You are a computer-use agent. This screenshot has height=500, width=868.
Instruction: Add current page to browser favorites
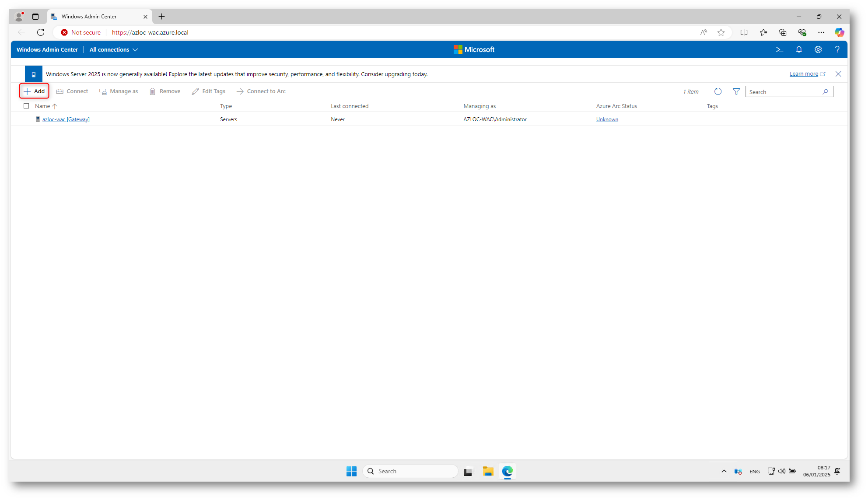(x=721, y=32)
